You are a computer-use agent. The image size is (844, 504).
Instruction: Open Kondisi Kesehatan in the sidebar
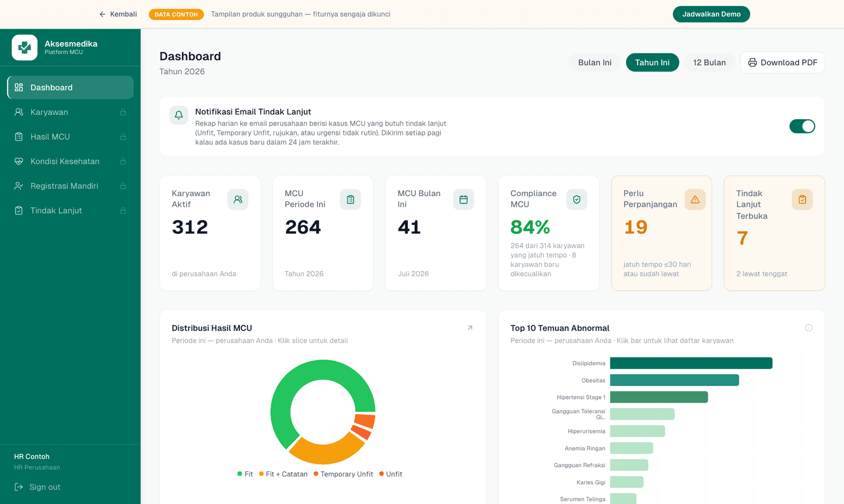click(70, 161)
